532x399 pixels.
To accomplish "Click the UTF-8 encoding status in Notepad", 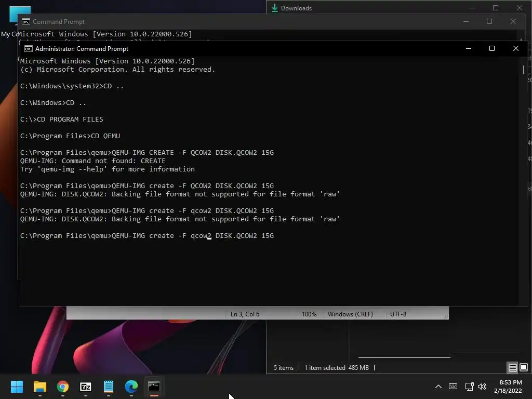I will click(398, 314).
